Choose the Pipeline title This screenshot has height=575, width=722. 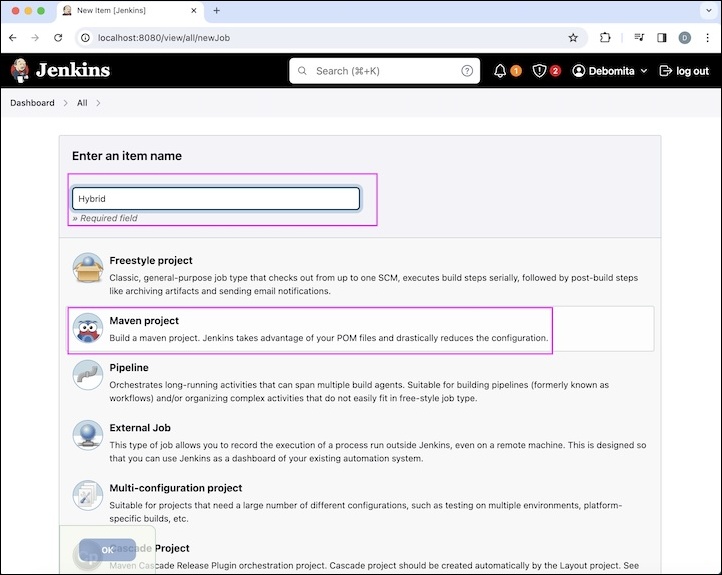pos(129,367)
